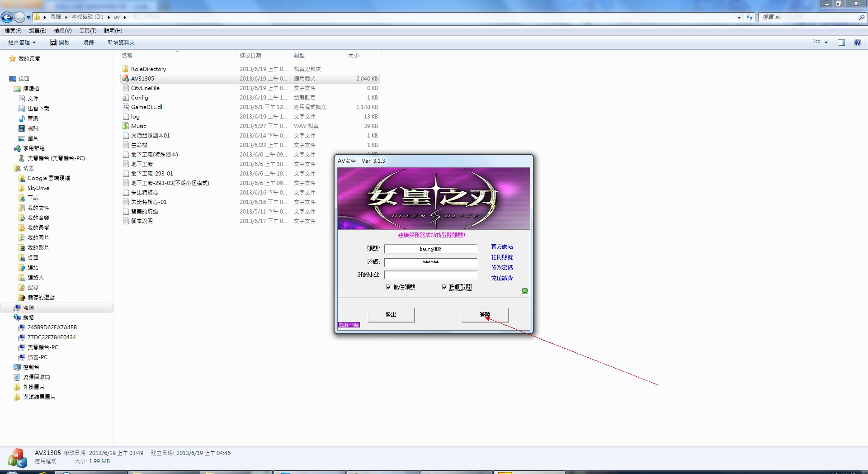Expand the breadcrumb arrow after av
Viewport: 868px width, 474px height.
coord(125,17)
